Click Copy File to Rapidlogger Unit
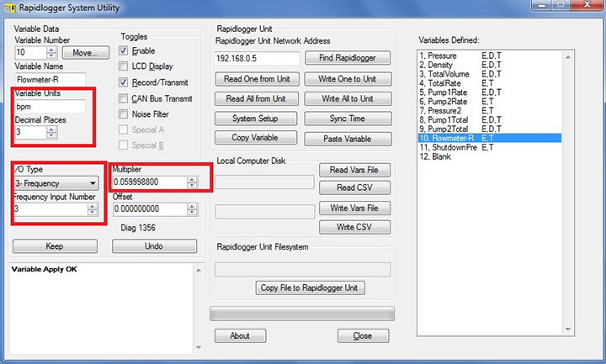The height and width of the screenshot is (364, 606). pyautogui.click(x=310, y=288)
